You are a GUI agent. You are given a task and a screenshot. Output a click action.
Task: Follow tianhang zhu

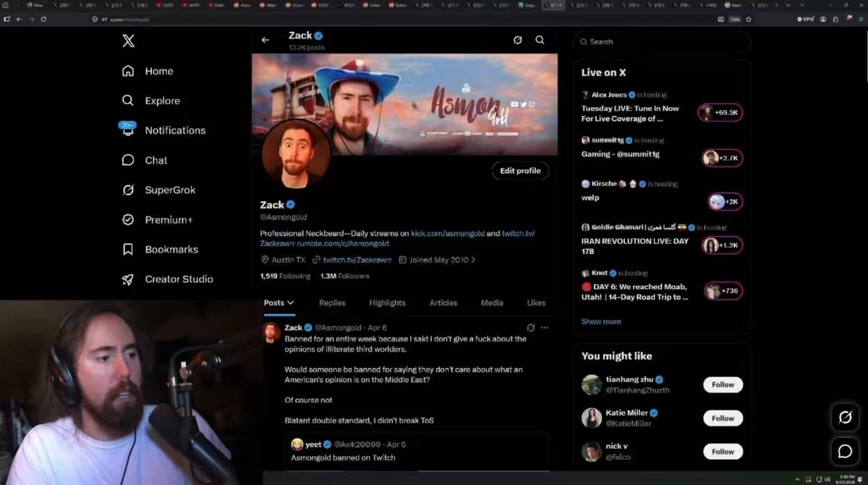pos(723,385)
